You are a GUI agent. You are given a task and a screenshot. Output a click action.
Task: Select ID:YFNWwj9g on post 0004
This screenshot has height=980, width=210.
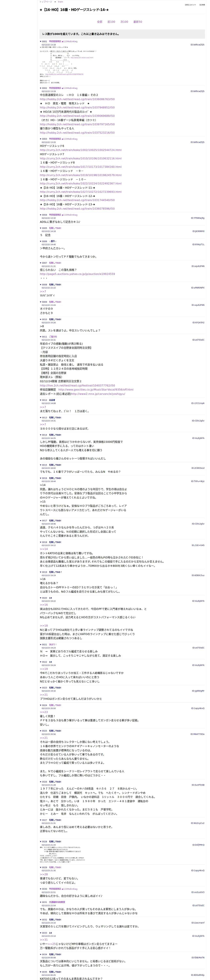point(197,218)
